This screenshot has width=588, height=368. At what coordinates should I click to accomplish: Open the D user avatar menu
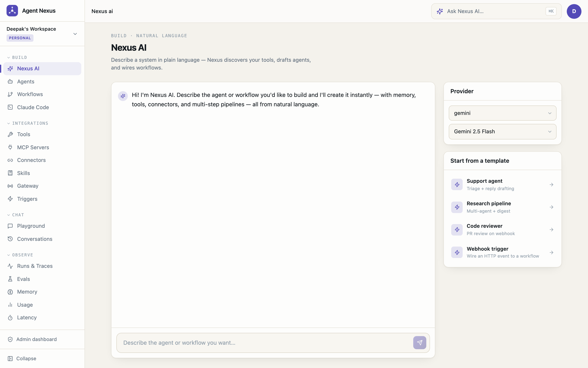pos(574,11)
